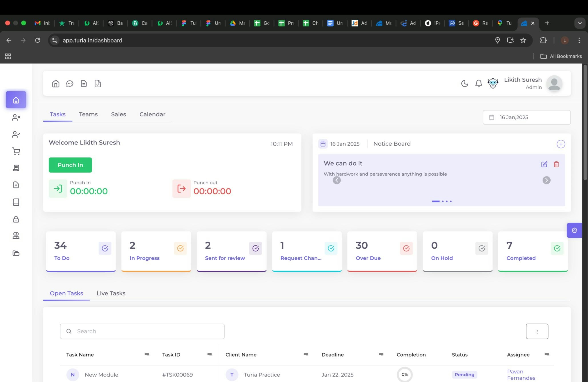Open the On Hold tasks card

pyautogui.click(x=458, y=251)
